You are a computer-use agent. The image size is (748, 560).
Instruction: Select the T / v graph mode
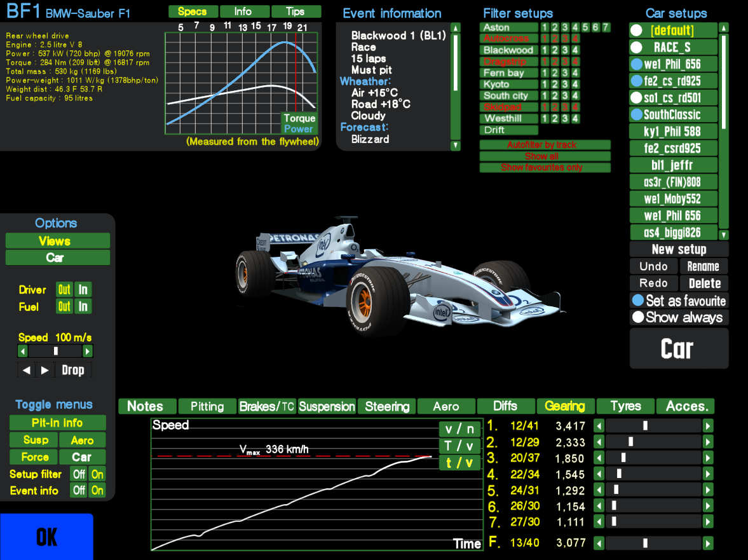(x=459, y=446)
